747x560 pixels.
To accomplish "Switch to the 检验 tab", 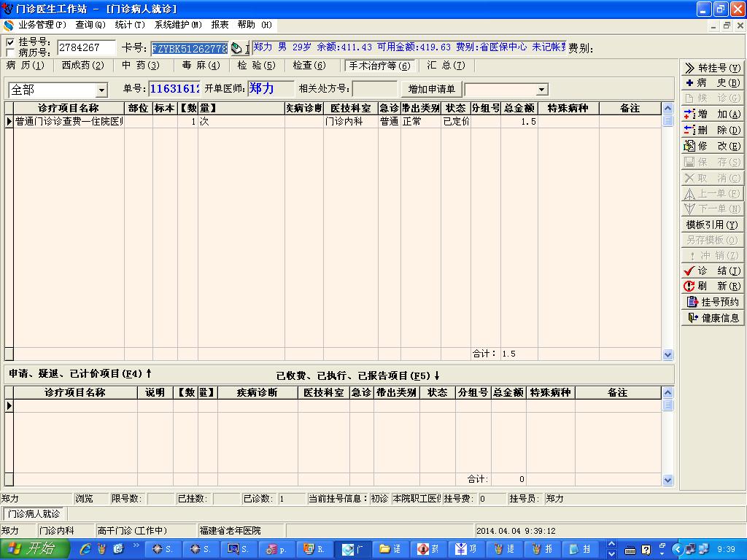I will coord(256,66).
